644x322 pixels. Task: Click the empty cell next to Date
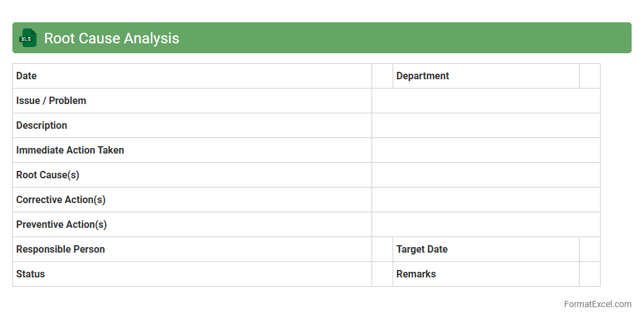tap(382, 76)
